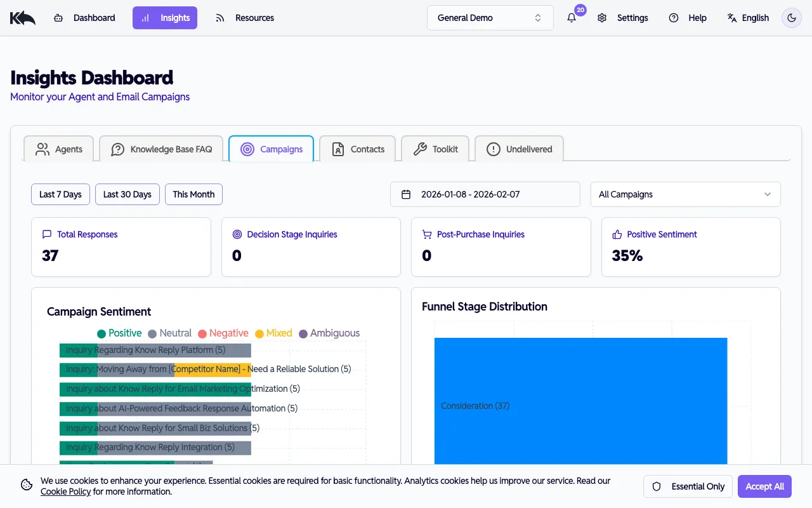The image size is (812, 508).
Task: Open the General Demo workspace selector
Action: (490, 18)
